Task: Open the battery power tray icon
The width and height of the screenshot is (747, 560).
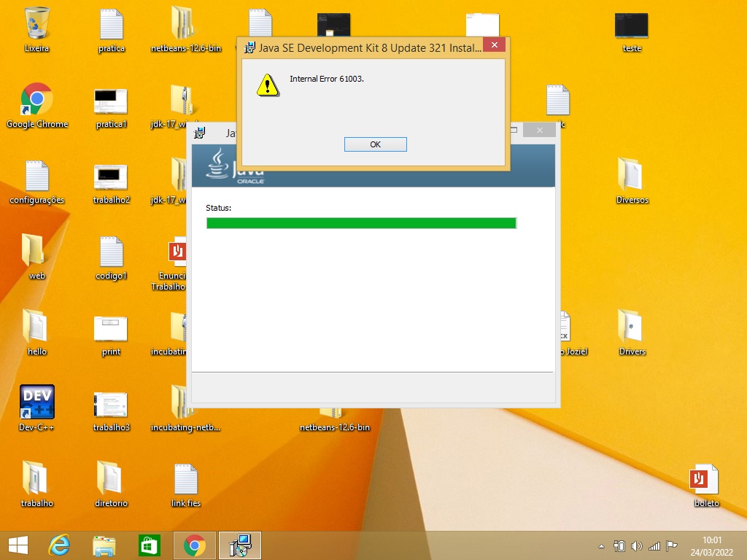Action: point(619,546)
